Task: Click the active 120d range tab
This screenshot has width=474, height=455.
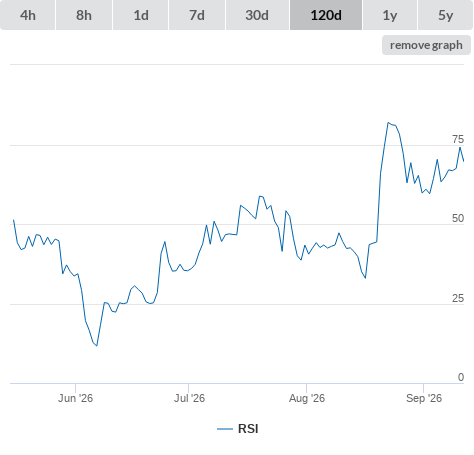Action: coord(326,15)
